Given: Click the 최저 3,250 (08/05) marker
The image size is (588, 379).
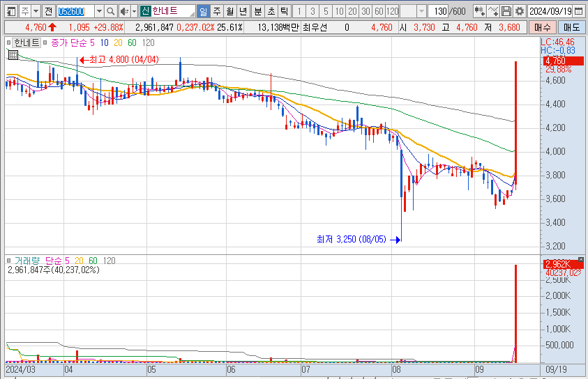Looking at the screenshot, I should pos(359,239).
